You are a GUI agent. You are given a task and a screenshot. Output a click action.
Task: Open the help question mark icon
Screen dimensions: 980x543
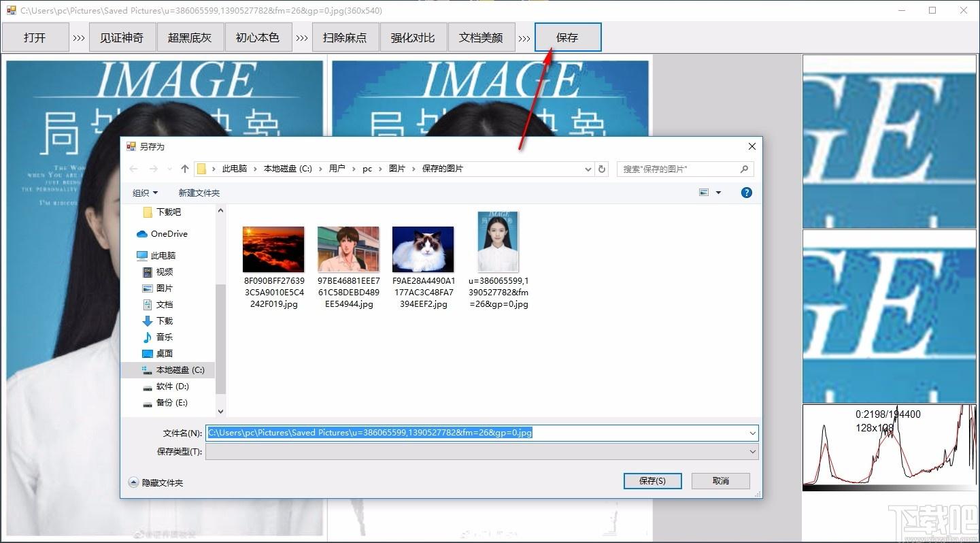(747, 193)
